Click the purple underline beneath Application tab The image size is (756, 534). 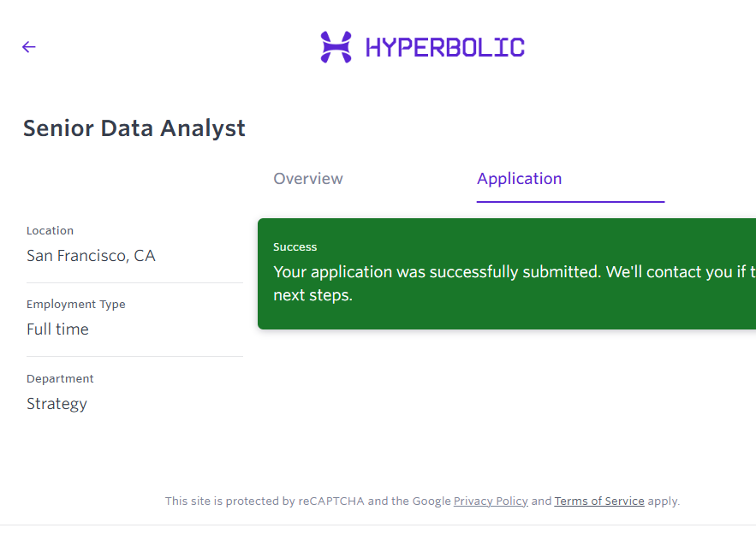point(570,202)
